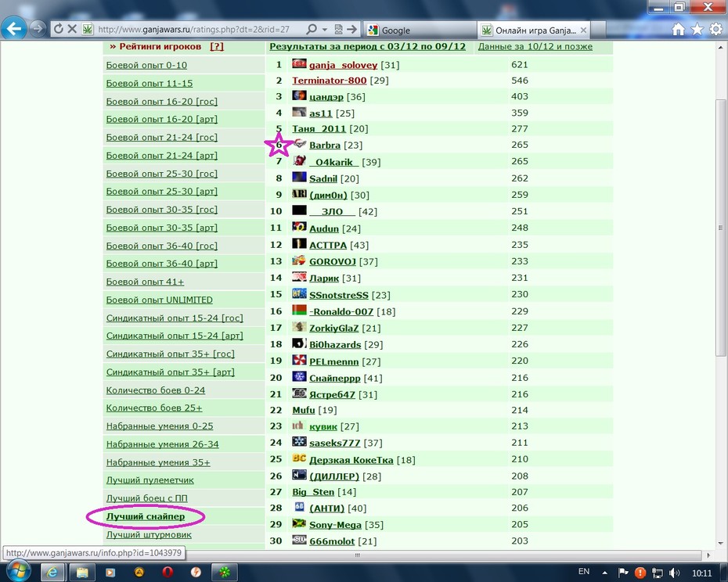The width and height of the screenshot is (728, 582).
Task: Open Лучший пулеметчик rating
Action: (150, 480)
